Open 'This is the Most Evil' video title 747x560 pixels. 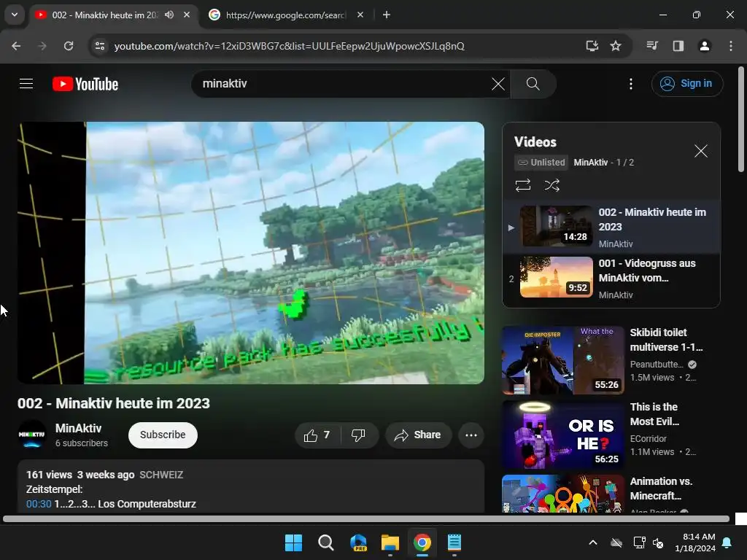[654, 414]
